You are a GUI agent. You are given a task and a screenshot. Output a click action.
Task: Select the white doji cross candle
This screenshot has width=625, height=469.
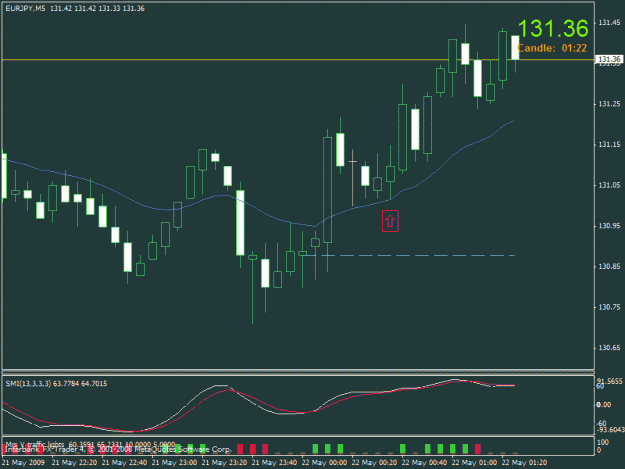(x=352, y=178)
